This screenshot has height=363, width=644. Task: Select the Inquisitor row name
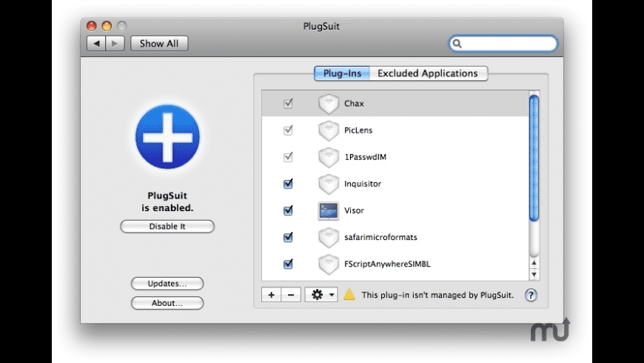click(363, 183)
